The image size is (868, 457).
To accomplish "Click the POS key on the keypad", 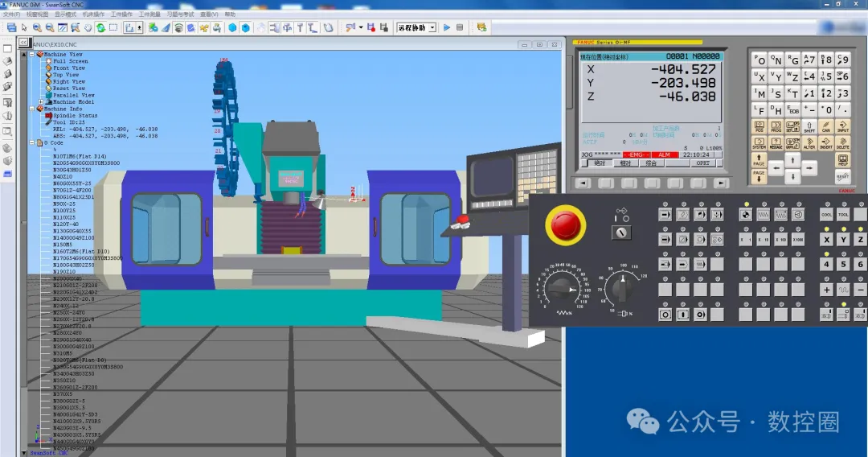I will click(x=759, y=127).
